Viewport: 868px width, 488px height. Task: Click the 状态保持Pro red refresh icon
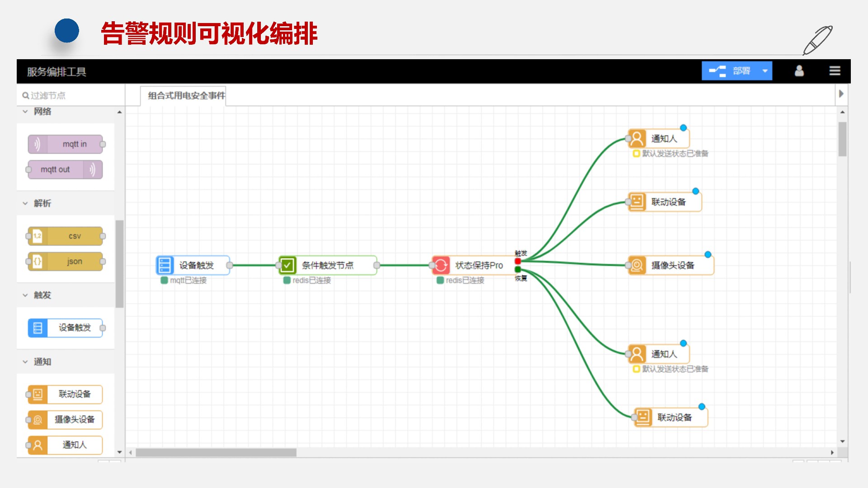(441, 265)
